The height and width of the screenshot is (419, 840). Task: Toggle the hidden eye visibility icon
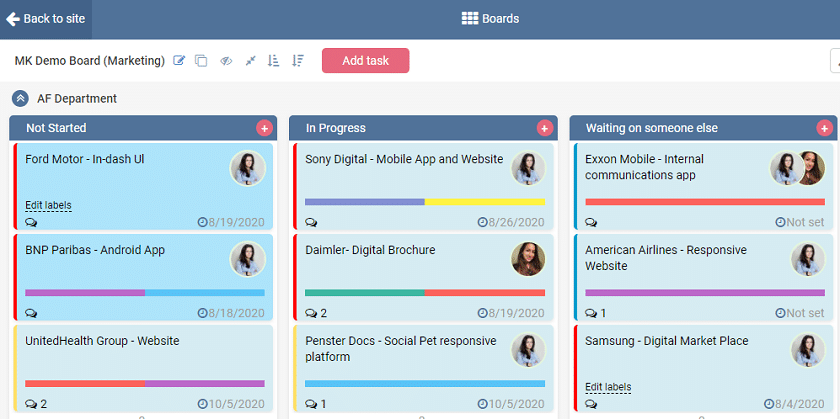point(226,61)
